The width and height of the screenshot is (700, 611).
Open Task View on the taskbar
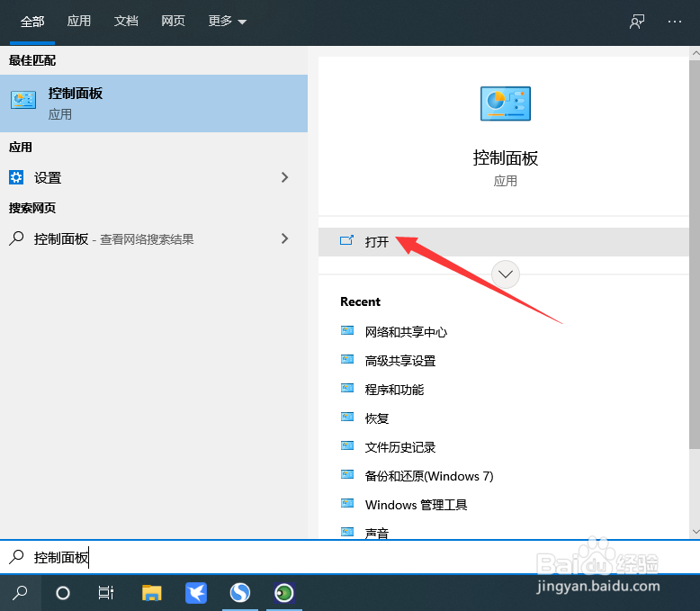pos(106,593)
